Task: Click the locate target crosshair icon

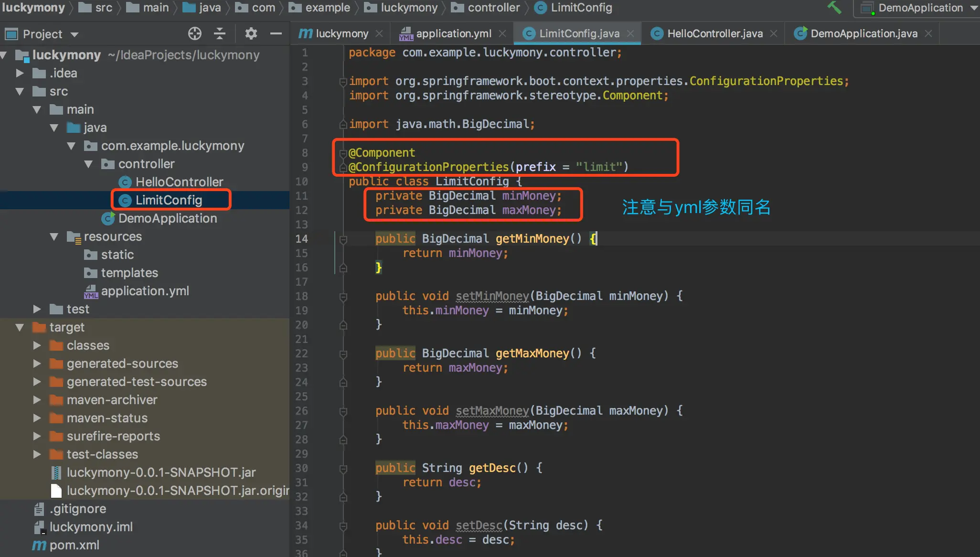Action: click(194, 33)
